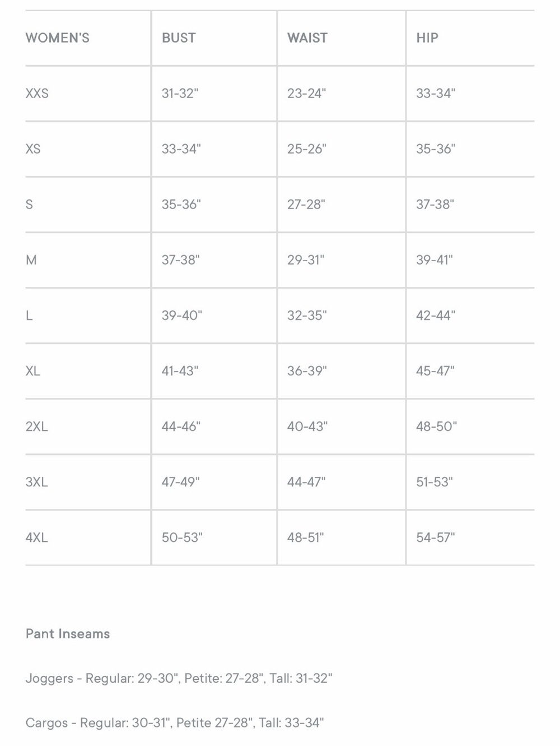The width and height of the screenshot is (560, 747).
Task: Select the 2XL bust value 44-46"
Action: [181, 426]
